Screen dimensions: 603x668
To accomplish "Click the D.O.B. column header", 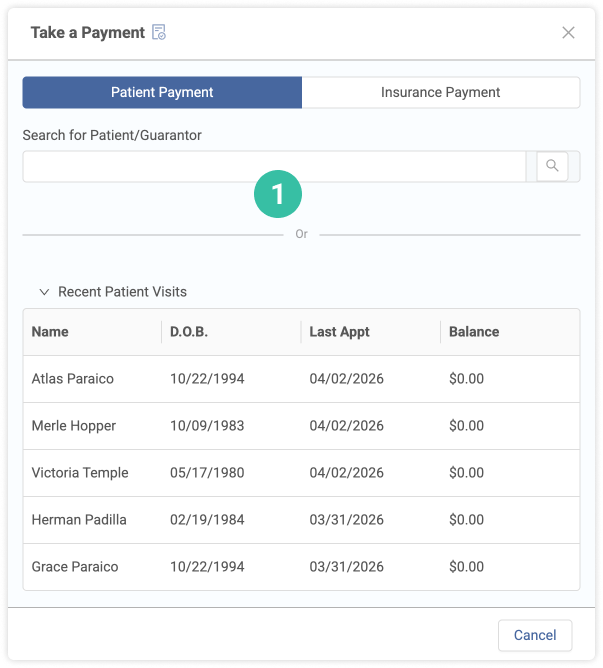I will [x=189, y=332].
